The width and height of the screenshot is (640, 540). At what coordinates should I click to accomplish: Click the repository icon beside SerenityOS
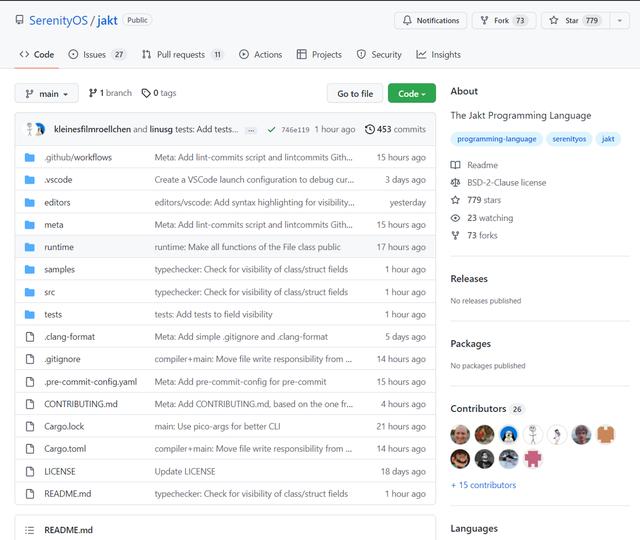click(19, 20)
